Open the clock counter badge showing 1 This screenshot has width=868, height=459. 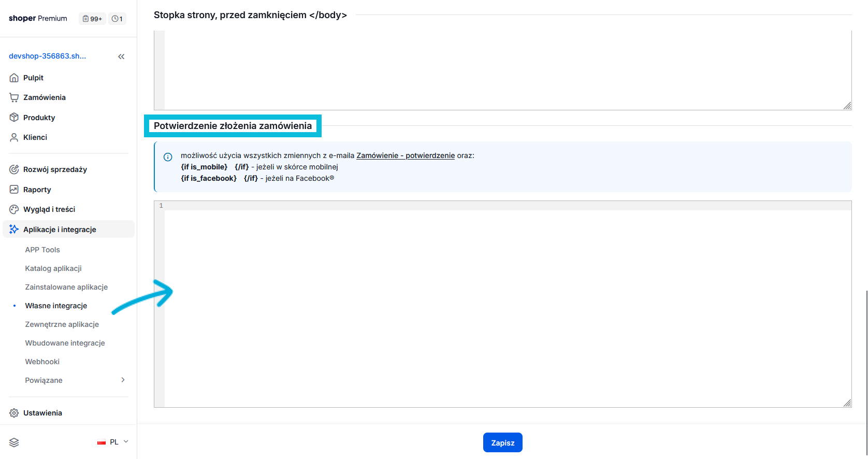tap(118, 19)
